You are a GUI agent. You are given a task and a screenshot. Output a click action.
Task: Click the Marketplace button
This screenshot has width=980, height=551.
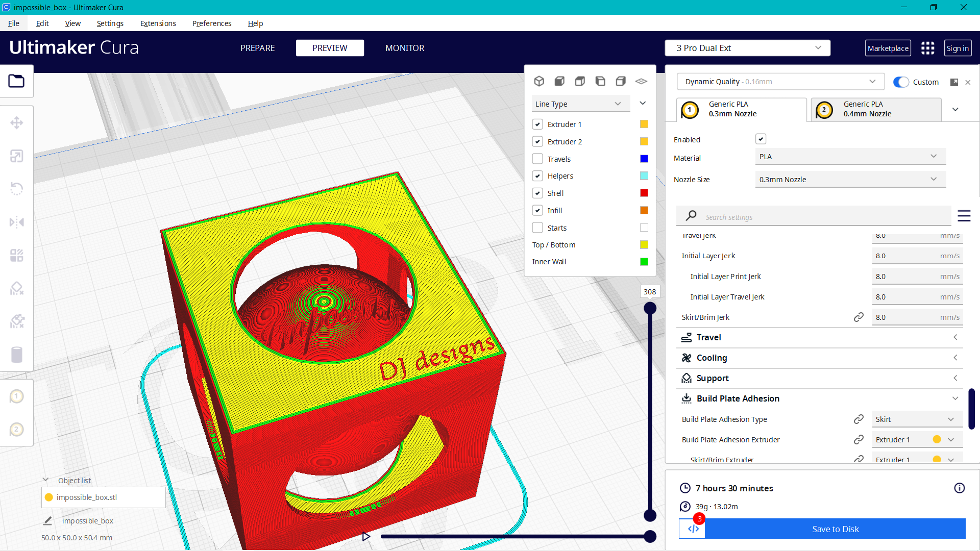click(888, 47)
